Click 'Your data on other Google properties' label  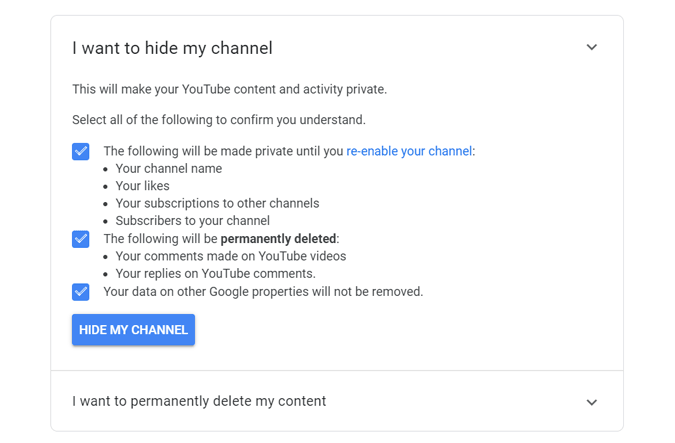(263, 292)
